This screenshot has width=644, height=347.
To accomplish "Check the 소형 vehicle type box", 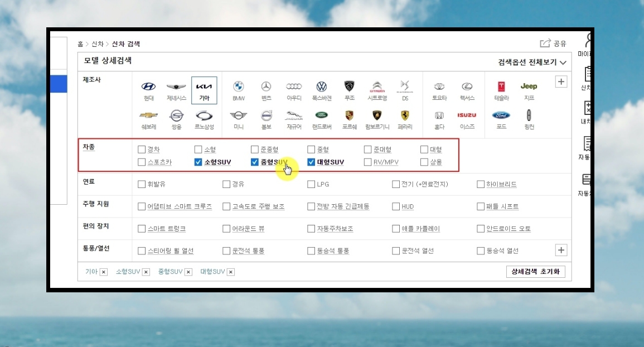I will [198, 150].
